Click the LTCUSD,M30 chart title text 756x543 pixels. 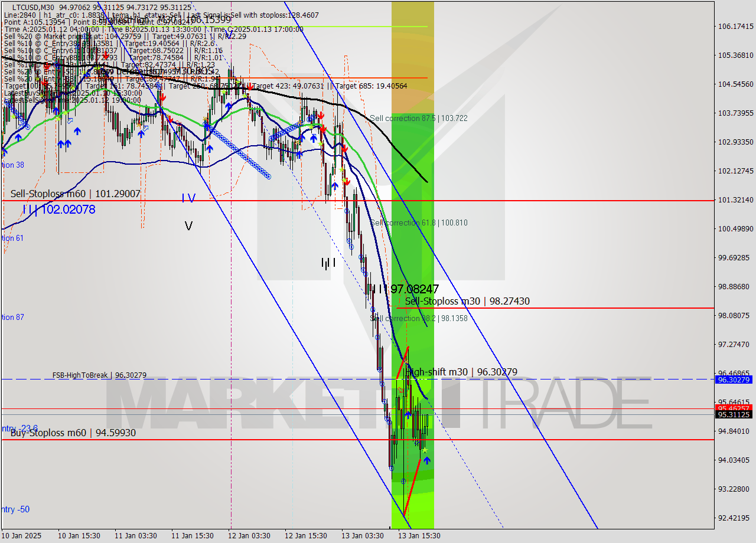[x=32, y=7]
